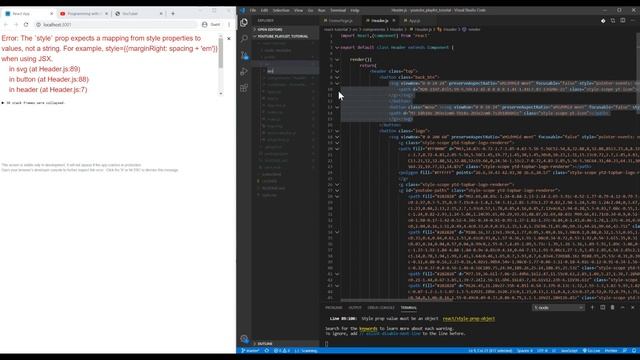Dismiss the React error overlay with X
Viewport: 640px width, 360px height.
coord(229,38)
